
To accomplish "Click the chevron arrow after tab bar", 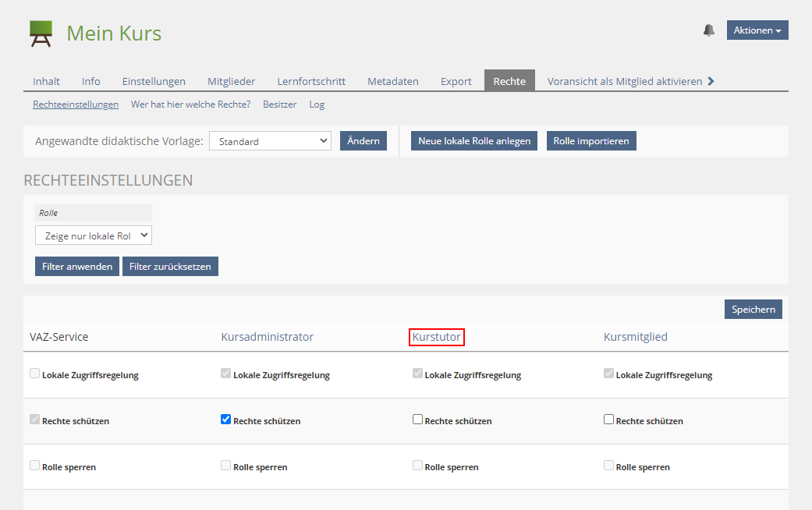I will [x=711, y=81].
